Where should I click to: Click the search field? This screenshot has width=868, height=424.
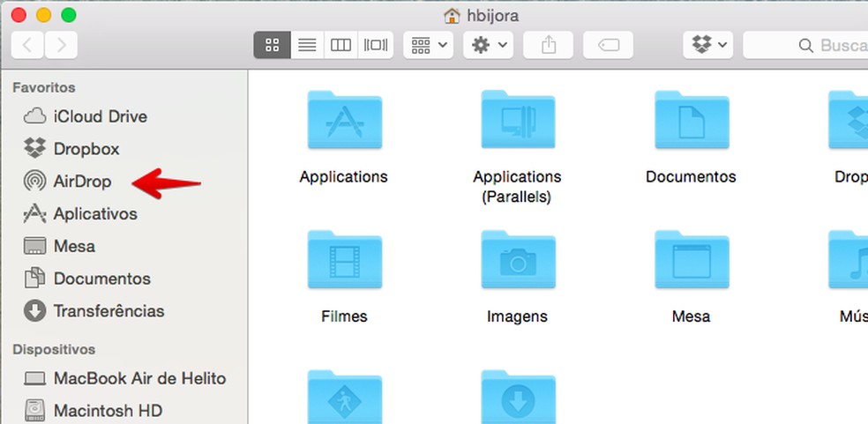805,45
